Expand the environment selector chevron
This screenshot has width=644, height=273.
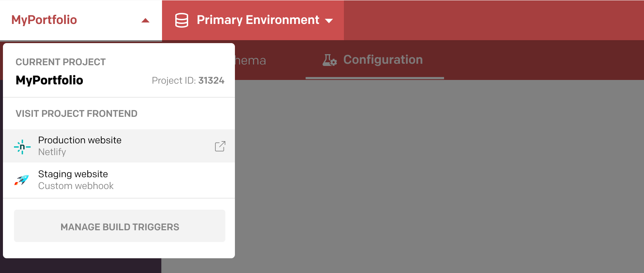point(329,21)
